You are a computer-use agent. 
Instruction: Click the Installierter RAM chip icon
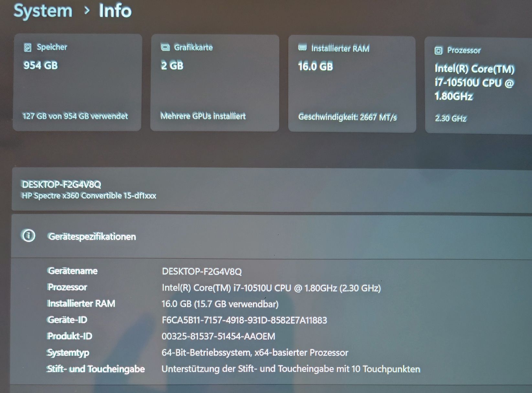point(302,48)
